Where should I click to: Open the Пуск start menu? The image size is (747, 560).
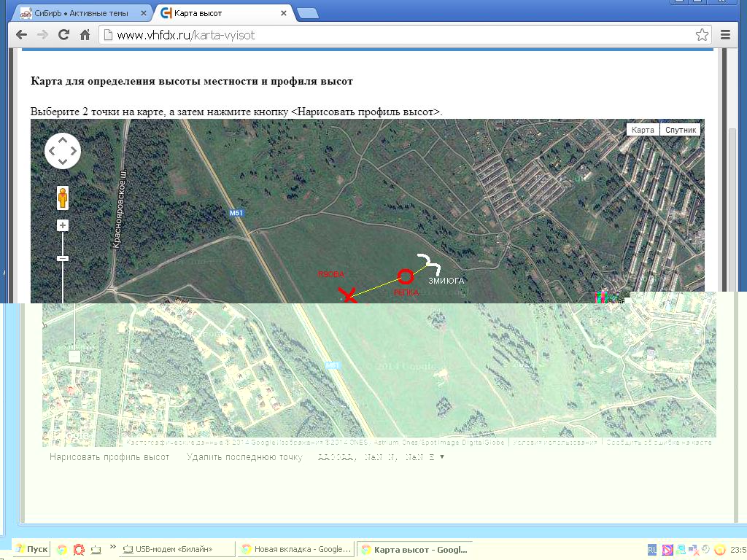(x=32, y=549)
